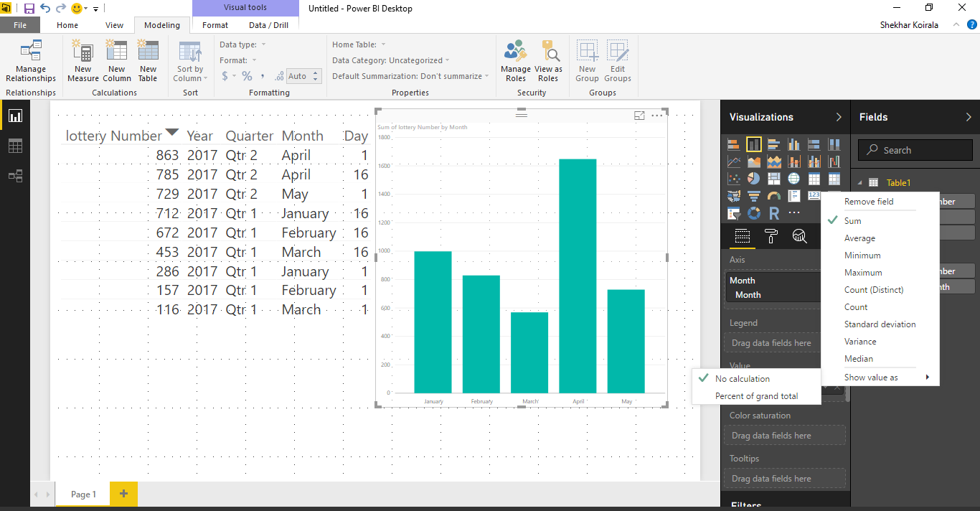Viewport: 980px width, 511px height.
Task: Open chart More options ellipsis
Action: [656, 116]
